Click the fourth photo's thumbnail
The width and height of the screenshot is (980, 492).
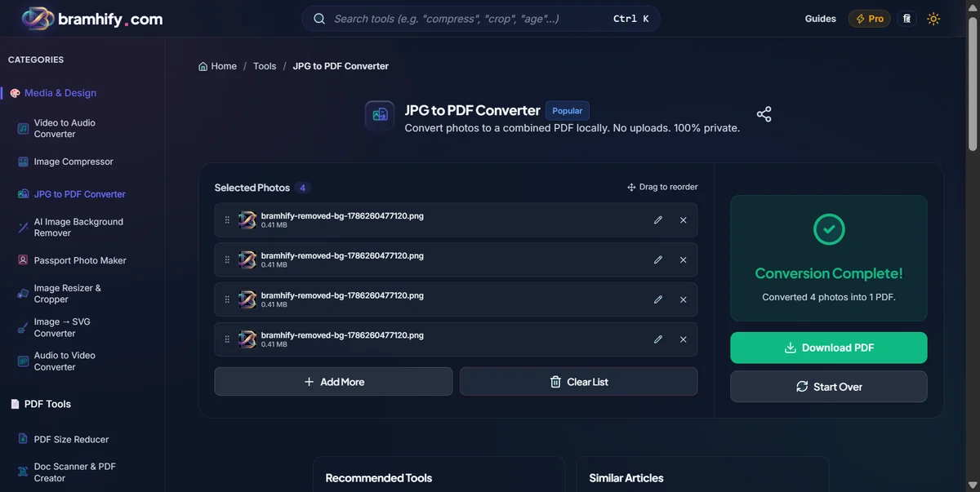(247, 339)
